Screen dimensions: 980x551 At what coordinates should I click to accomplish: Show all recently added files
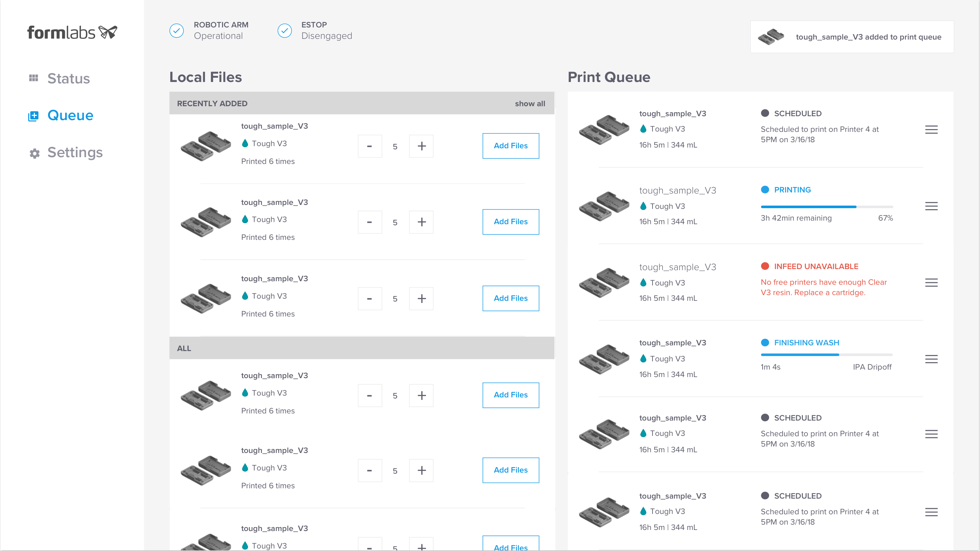click(530, 103)
